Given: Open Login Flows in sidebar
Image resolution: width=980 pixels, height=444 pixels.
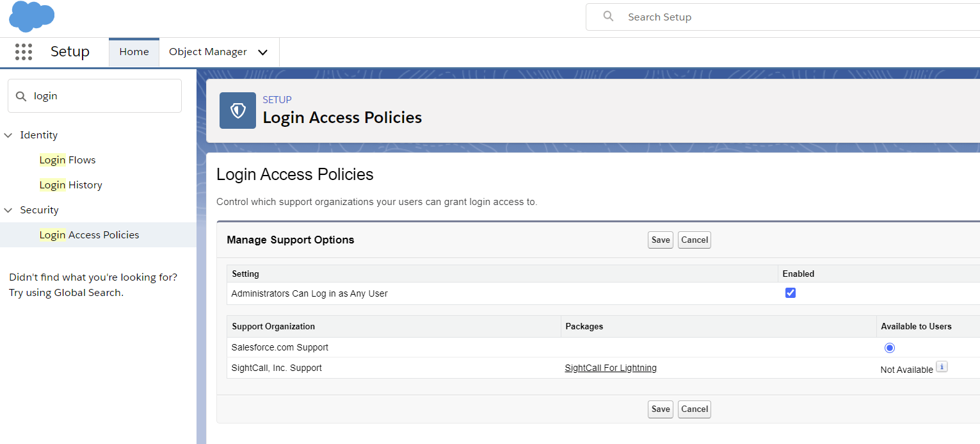Looking at the screenshot, I should tap(67, 160).
